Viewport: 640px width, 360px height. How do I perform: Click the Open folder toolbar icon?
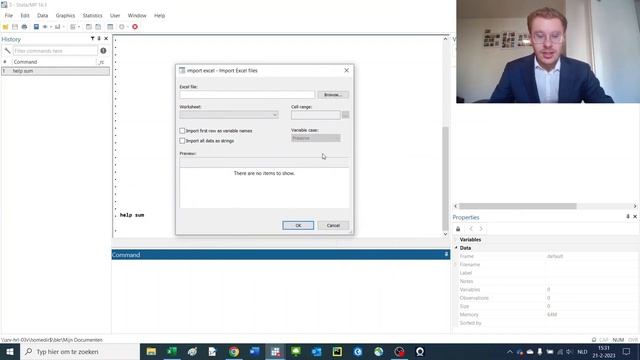(x=5, y=27)
